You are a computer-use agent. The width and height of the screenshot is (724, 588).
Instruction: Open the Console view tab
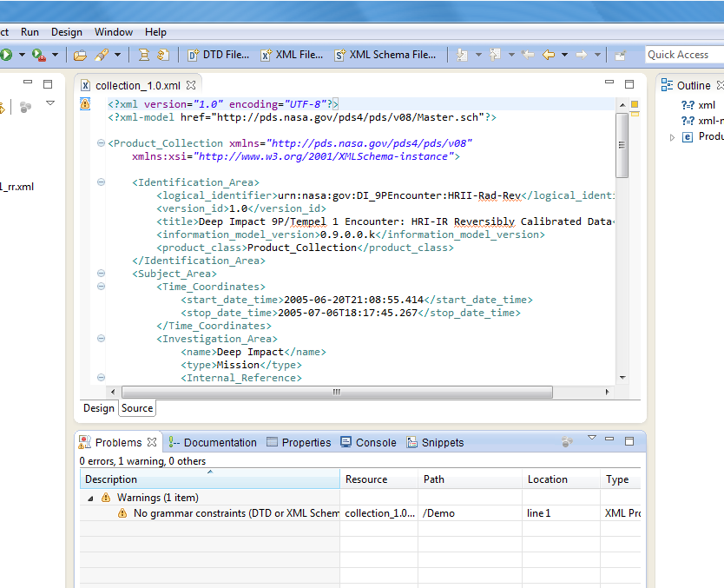point(368,442)
